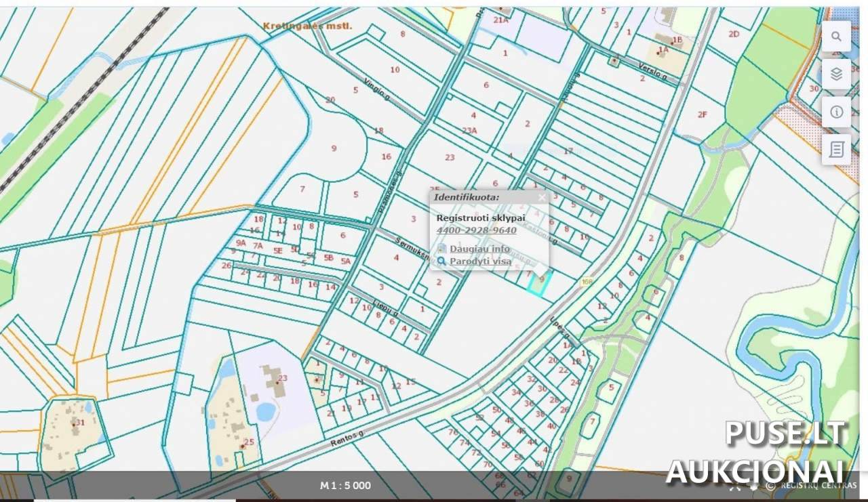The height and width of the screenshot is (502, 868).
Task: Click the Parodyti visa link
Action: pos(480,261)
